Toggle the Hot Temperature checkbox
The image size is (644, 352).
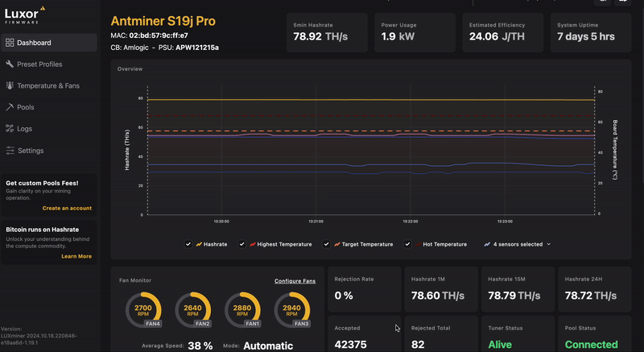coord(407,244)
